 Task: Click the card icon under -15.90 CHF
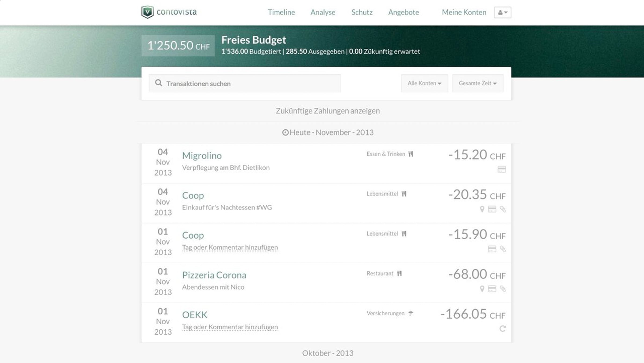tap(492, 249)
